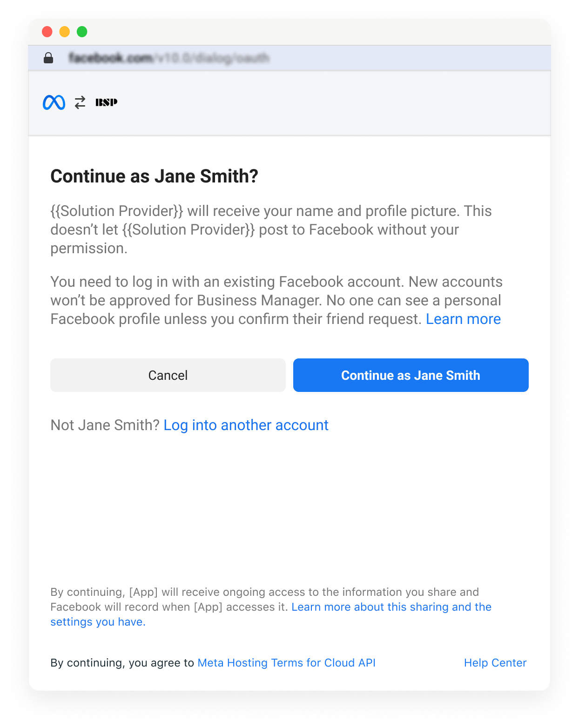Maximize window using green traffic light
Viewport: 579px width, 728px height.
point(82,32)
